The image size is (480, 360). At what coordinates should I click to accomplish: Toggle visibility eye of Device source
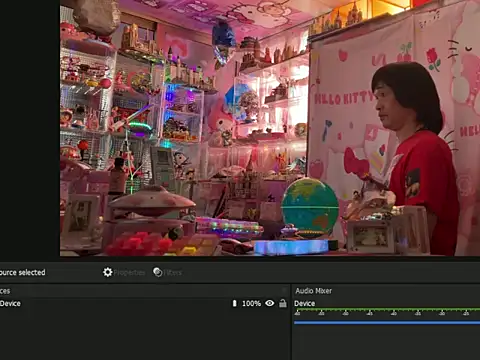[x=270, y=303]
